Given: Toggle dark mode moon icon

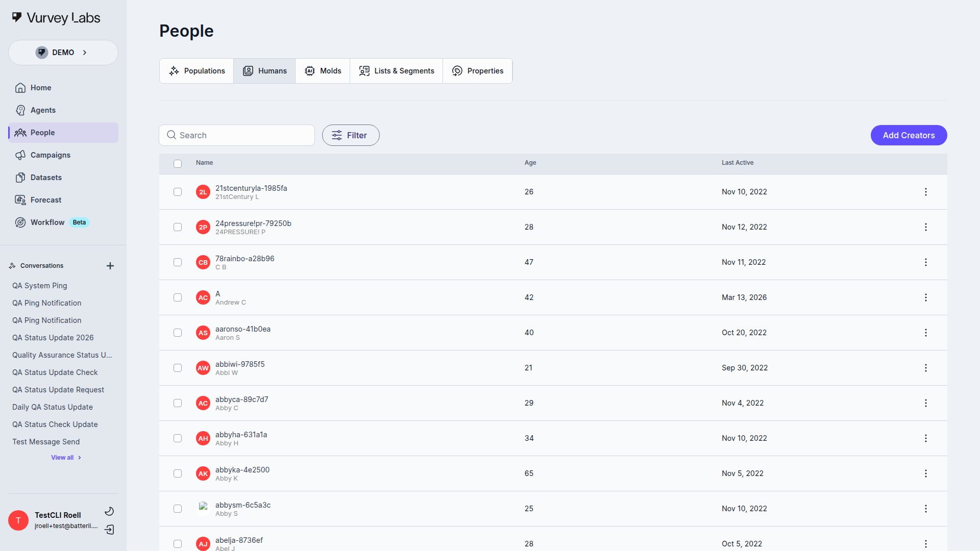Looking at the screenshot, I should (x=109, y=511).
